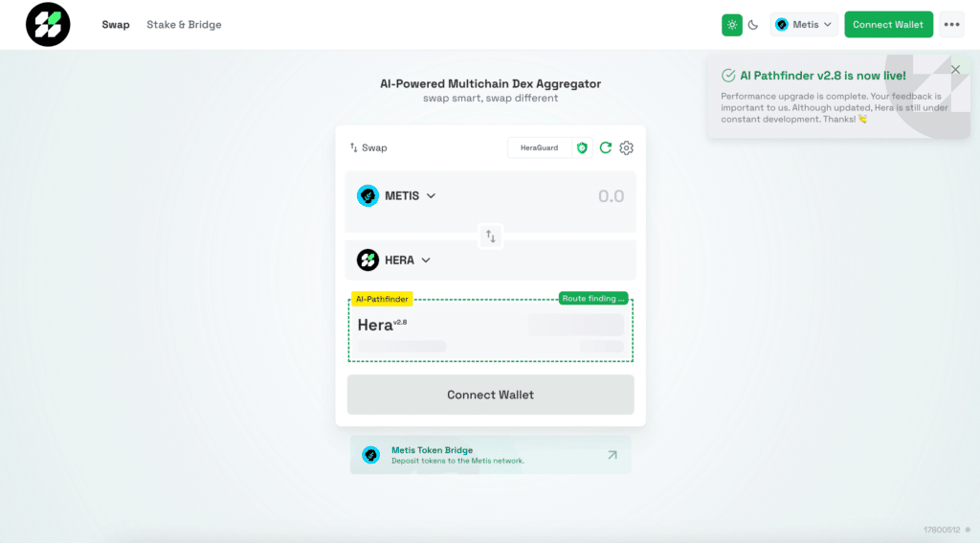
Task: Open the three-dots more menu
Action: tap(952, 24)
